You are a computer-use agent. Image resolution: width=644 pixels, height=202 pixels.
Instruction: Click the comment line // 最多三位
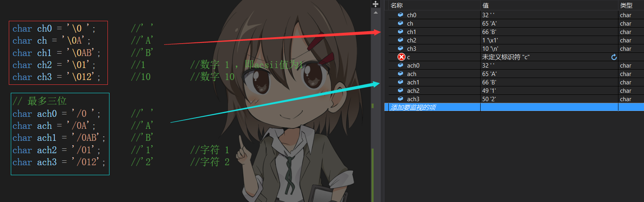[x=40, y=101]
